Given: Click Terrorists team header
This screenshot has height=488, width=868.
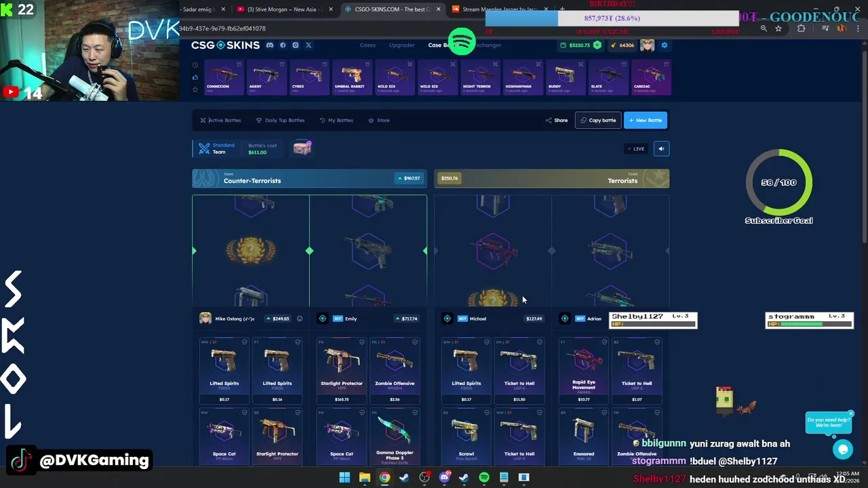Looking at the screenshot, I should pos(551,178).
